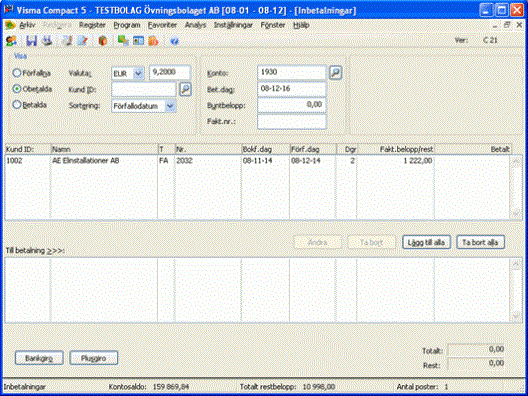
Task: Open the Inställningar menu
Action: [233, 25]
